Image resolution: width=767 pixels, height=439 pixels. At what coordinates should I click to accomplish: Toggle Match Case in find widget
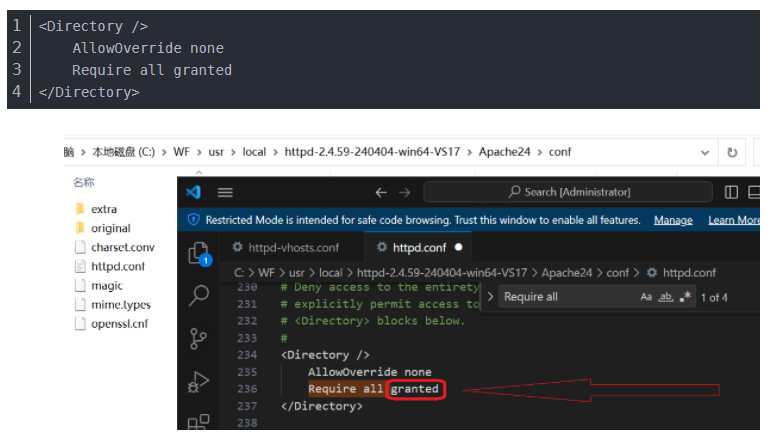click(646, 297)
